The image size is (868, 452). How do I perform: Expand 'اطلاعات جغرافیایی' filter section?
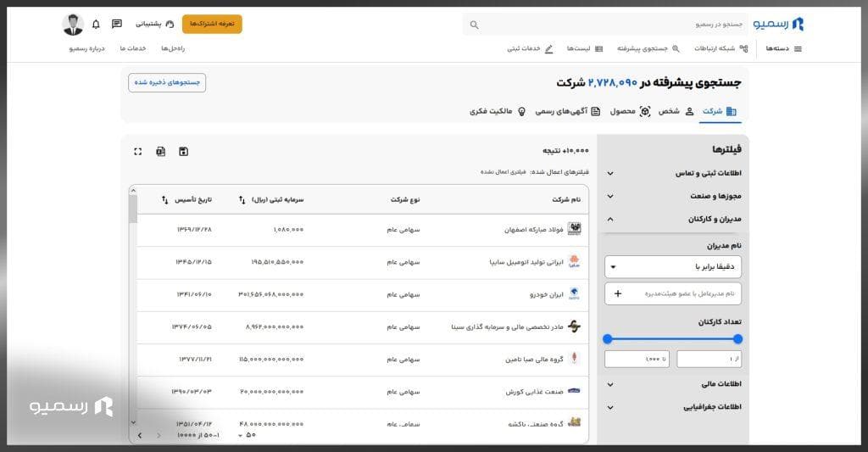point(673,407)
